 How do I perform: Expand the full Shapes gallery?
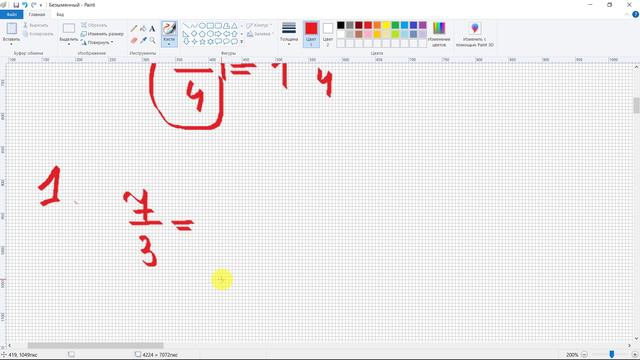coord(242,42)
